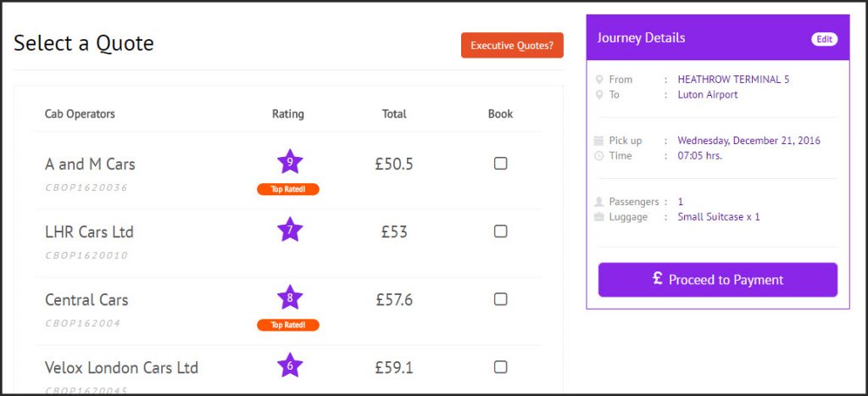The width and height of the screenshot is (868, 396).
Task: Click the Passengers person icon
Action: 599,202
